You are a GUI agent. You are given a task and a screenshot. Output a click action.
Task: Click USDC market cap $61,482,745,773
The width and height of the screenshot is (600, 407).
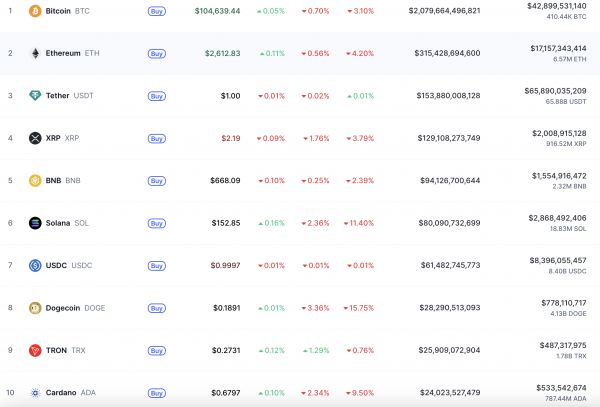point(450,265)
